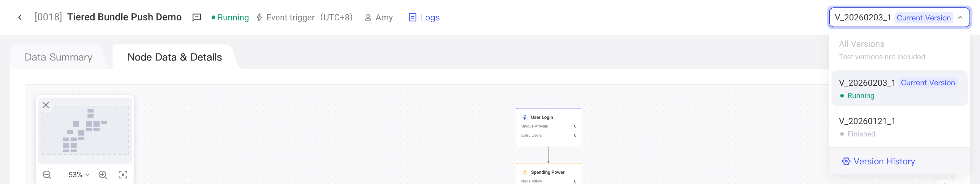The height and width of the screenshot is (184, 980).
Task: Select the Spending Power node
Action: 548,174
